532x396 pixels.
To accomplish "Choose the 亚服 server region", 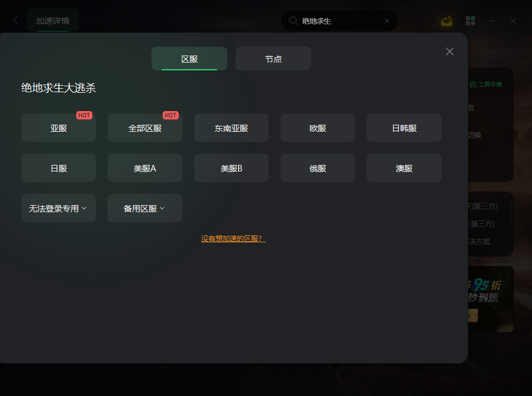I will click(59, 128).
